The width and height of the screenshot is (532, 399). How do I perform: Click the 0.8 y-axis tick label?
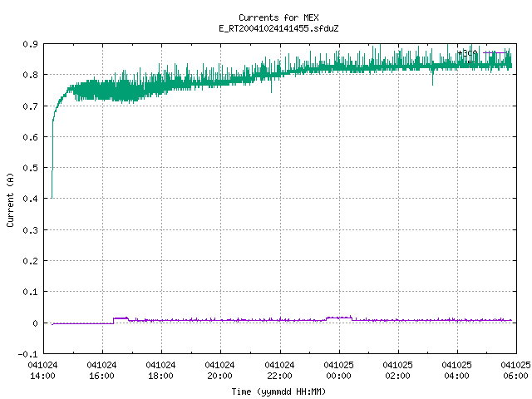point(30,75)
